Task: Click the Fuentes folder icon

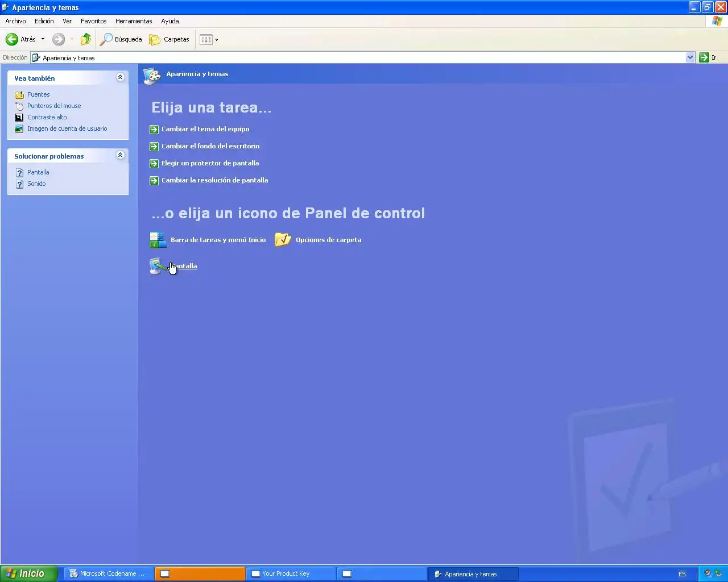Action: [19, 95]
